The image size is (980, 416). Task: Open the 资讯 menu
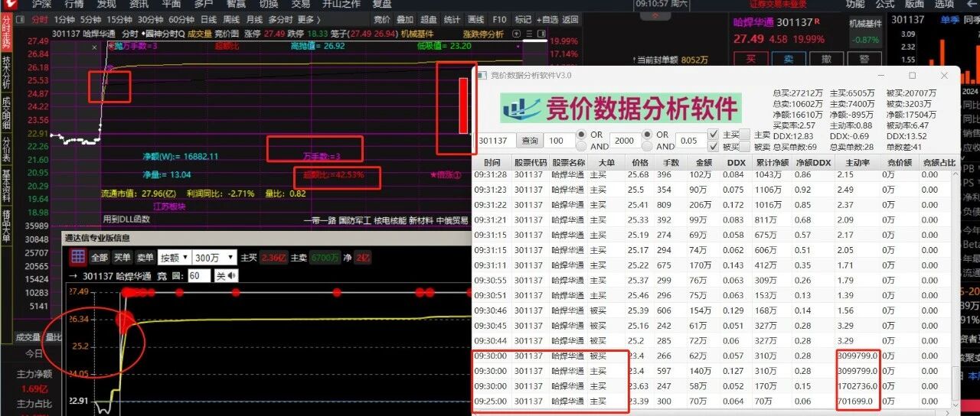click(139, 4)
